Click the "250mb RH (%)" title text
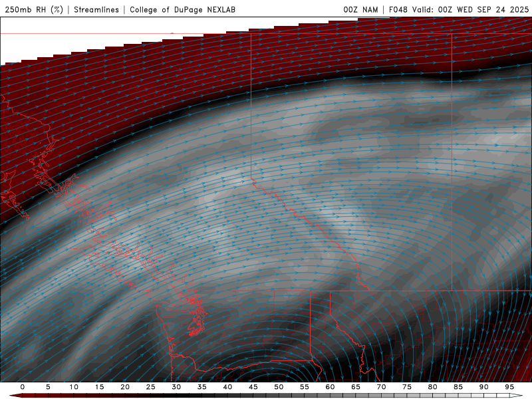Image resolution: width=532 pixels, height=399 pixels. [34, 9]
